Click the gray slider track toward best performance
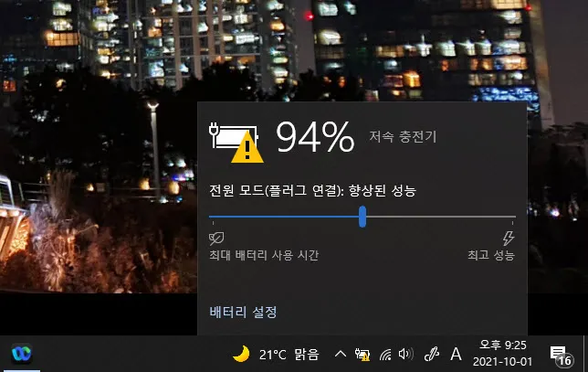 pyautogui.click(x=441, y=217)
